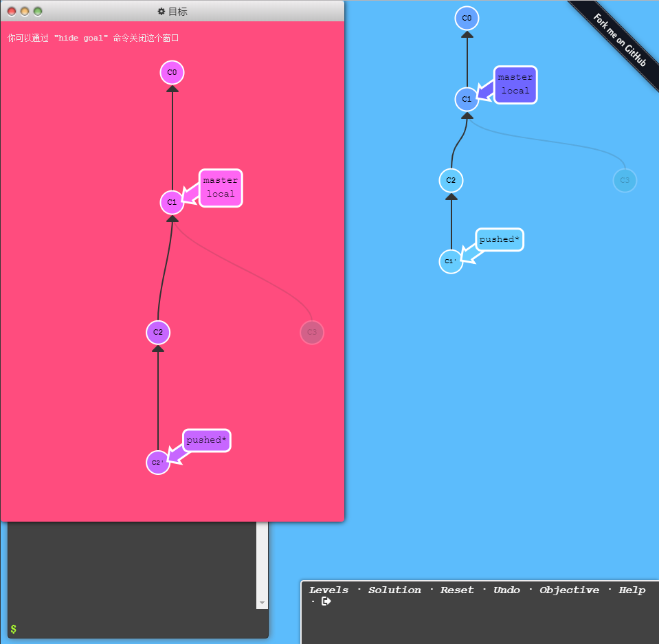
Task: Click the faded C3 commit in main tree
Action: 625,181
